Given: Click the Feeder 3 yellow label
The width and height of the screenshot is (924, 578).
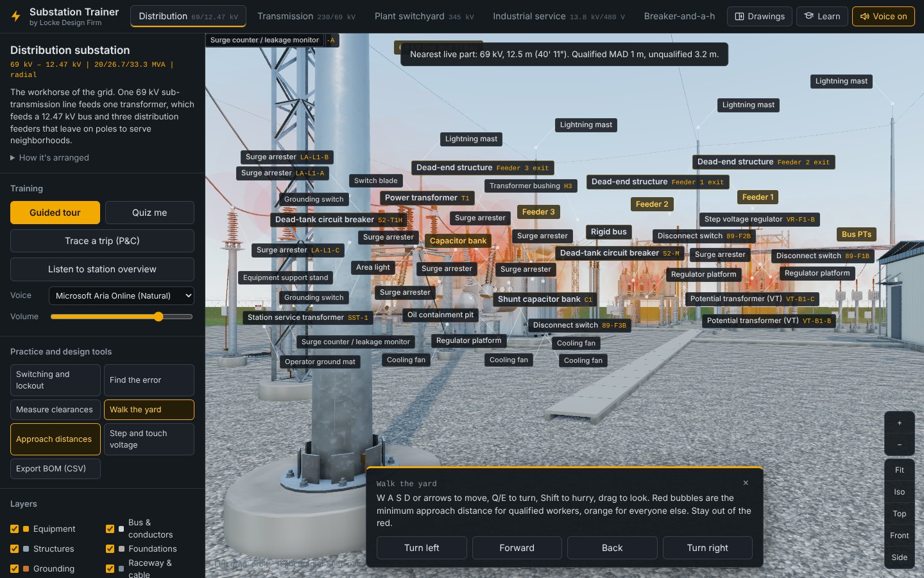Looking at the screenshot, I should click(x=538, y=212).
